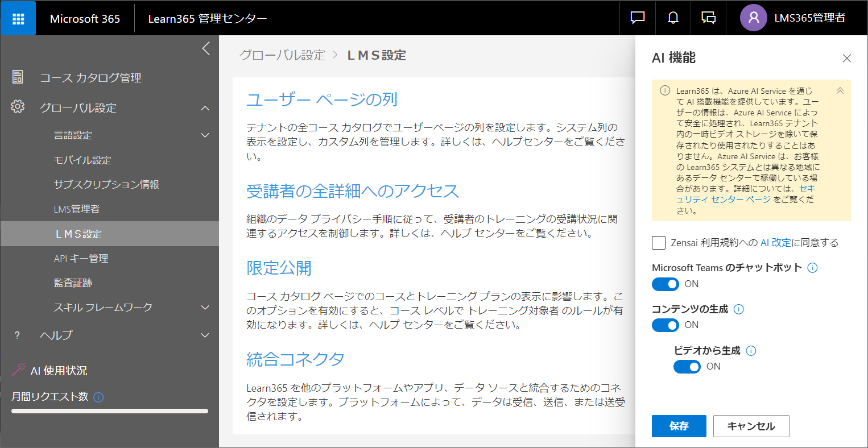The width and height of the screenshot is (868, 448).
Task: Expand the スキル フレームワーク submenu
Action: pos(205,308)
